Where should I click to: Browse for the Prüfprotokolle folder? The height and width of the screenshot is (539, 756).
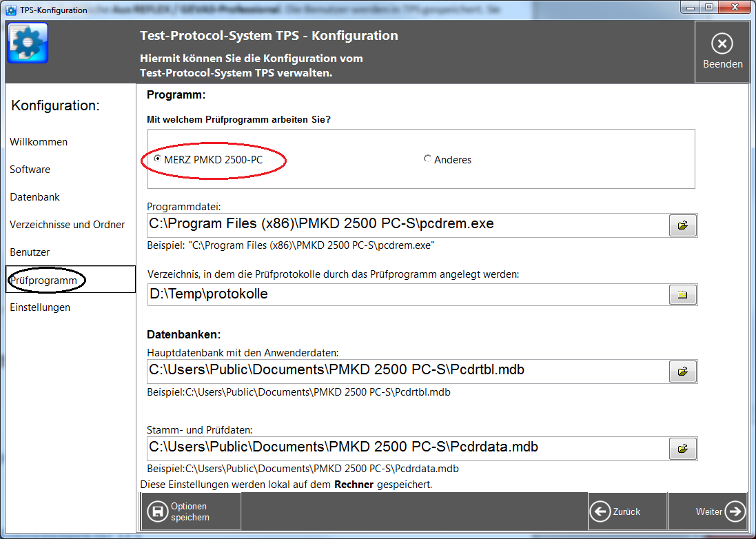coord(683,294)
